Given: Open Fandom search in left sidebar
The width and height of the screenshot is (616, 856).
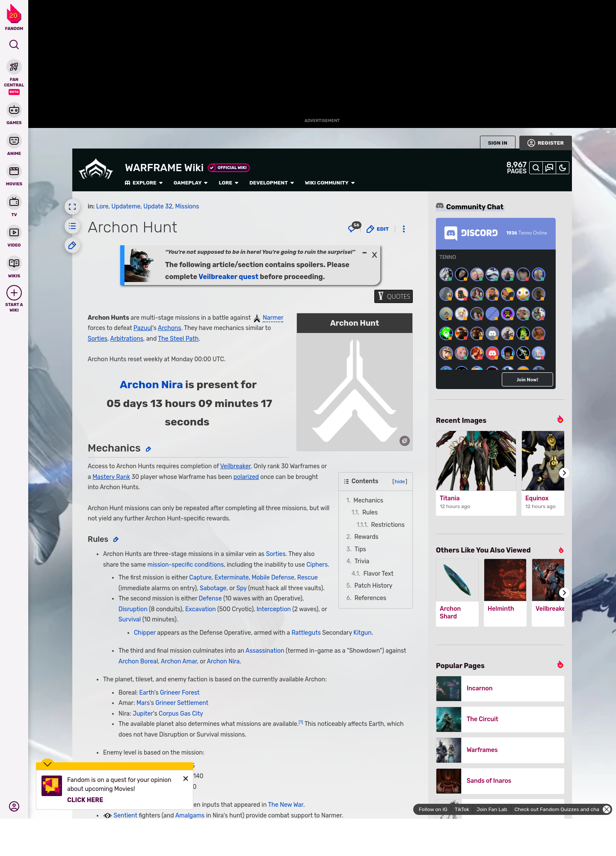Looking at the screenshot, I should [x=14, y=45].
